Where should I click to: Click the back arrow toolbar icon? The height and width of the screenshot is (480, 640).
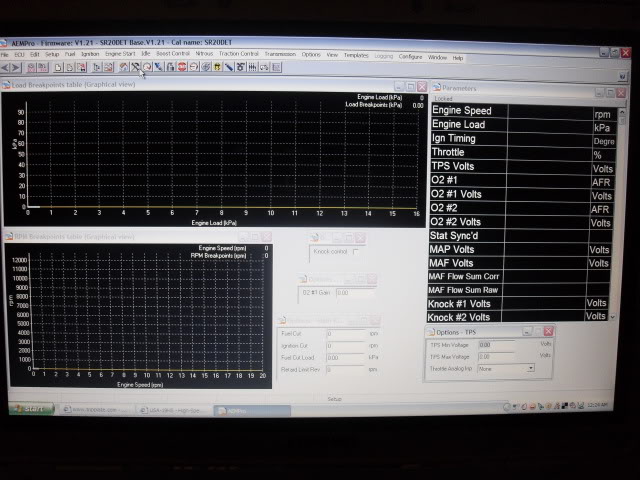tap(5, 67)
